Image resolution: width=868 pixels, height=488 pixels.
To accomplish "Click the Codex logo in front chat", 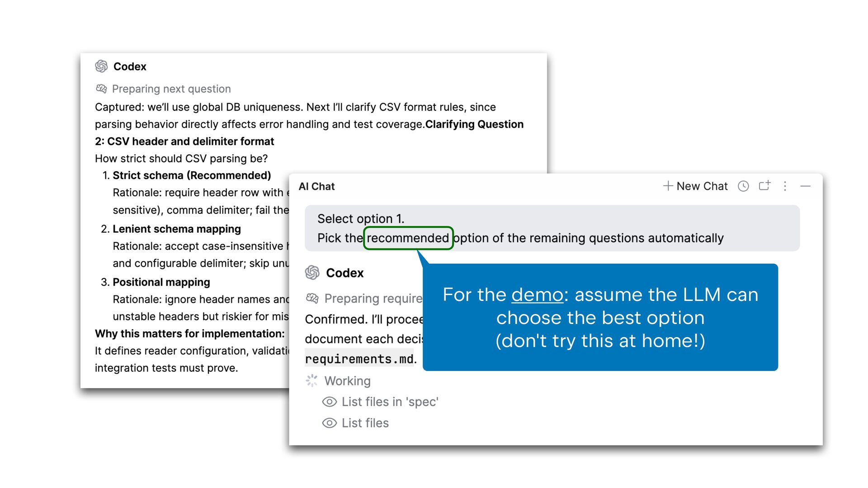I will [x=312, y=272].
